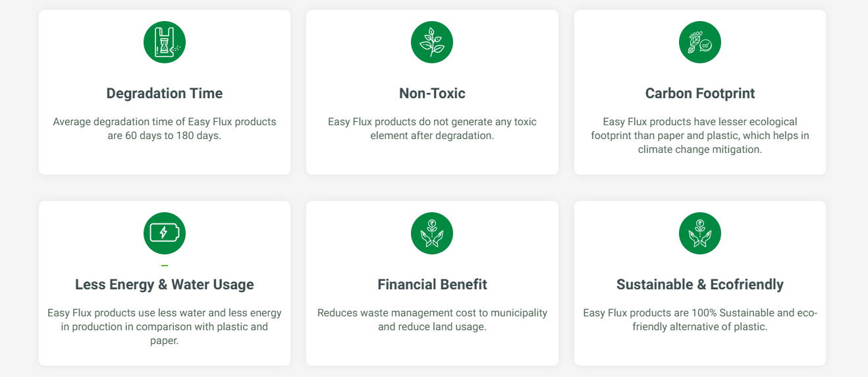Click the Carbon Footprint CO2 icon

(x=700, y=42)
